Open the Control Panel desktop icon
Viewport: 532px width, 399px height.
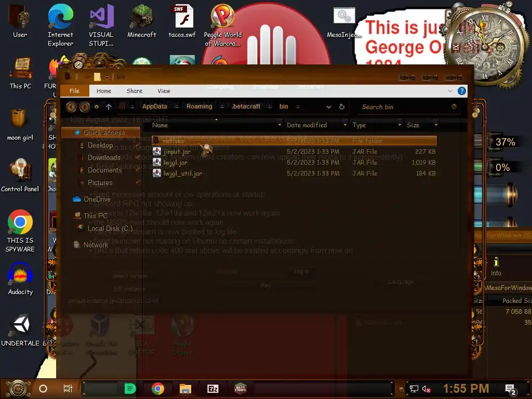20,176
